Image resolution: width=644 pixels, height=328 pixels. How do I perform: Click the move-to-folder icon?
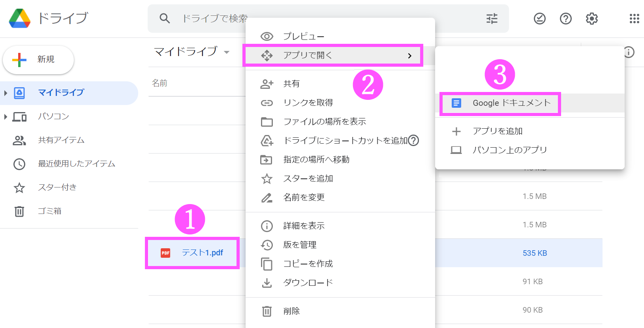(266, 160)
